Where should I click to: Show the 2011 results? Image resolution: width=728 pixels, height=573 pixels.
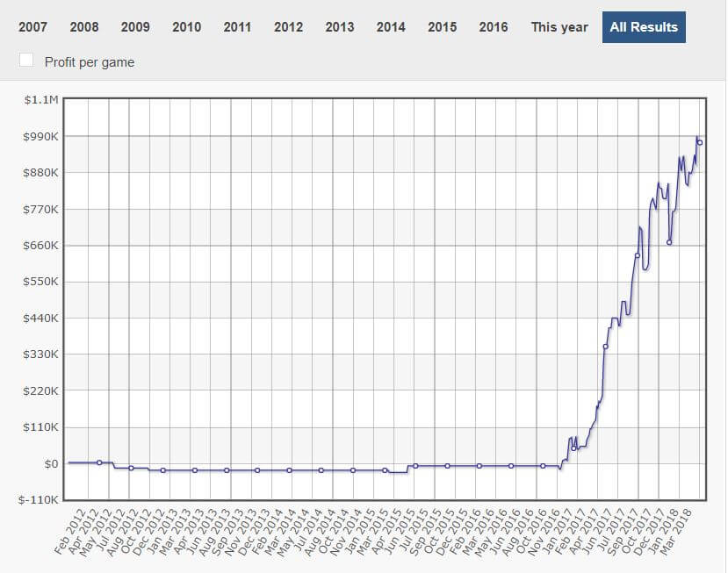237,27
